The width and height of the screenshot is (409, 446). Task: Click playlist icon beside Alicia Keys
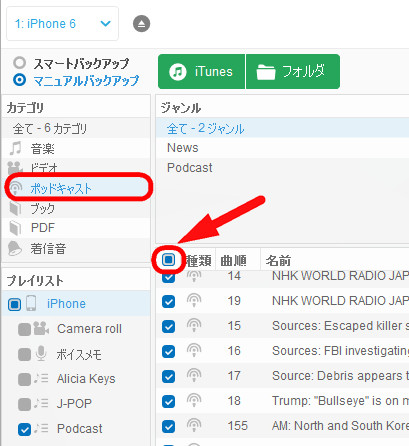pyautogui.click(x=41, y=378)
